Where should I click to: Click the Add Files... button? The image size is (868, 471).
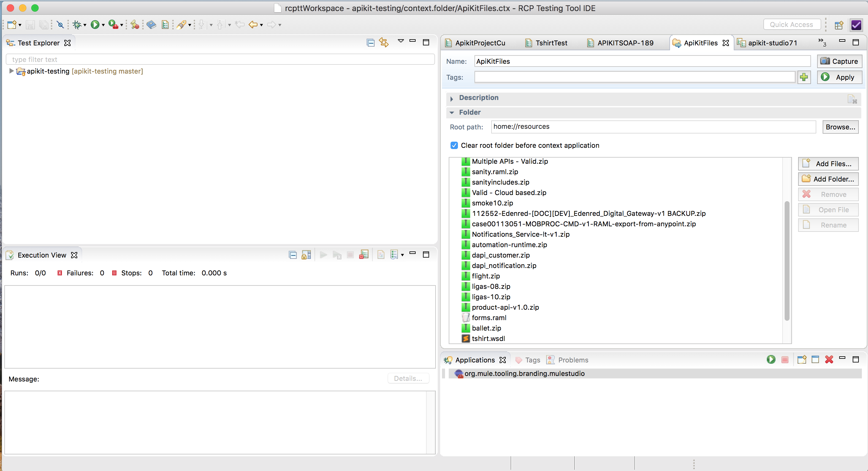828,164
